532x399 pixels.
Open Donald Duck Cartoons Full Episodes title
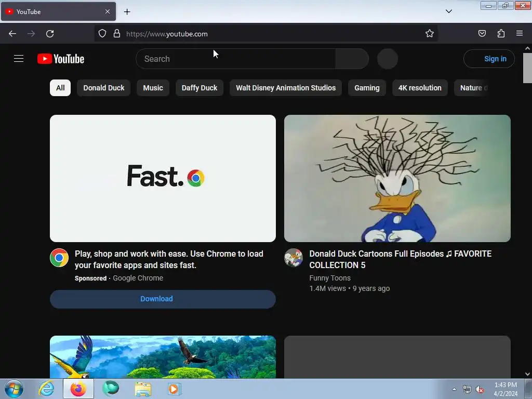[x=401, y=259]
